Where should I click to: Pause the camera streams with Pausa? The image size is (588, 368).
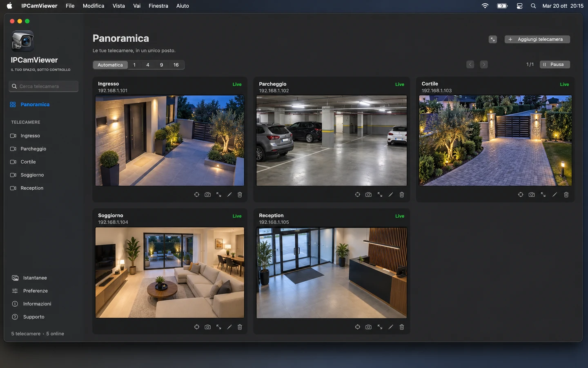tap(555, 64)
